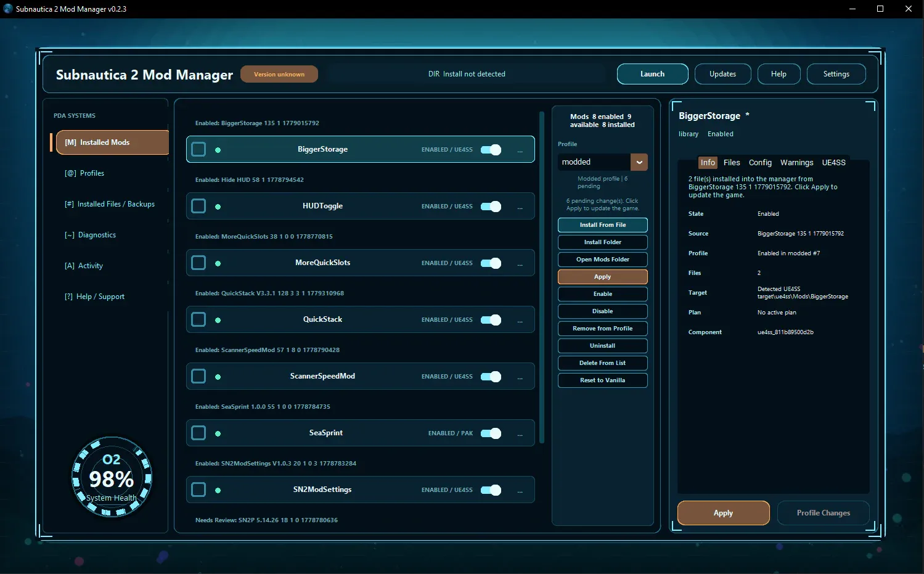Open the BiggerStorage row's ellipsis menu
This screenshot has width=924, height=574.
click(x=520, y=150)
